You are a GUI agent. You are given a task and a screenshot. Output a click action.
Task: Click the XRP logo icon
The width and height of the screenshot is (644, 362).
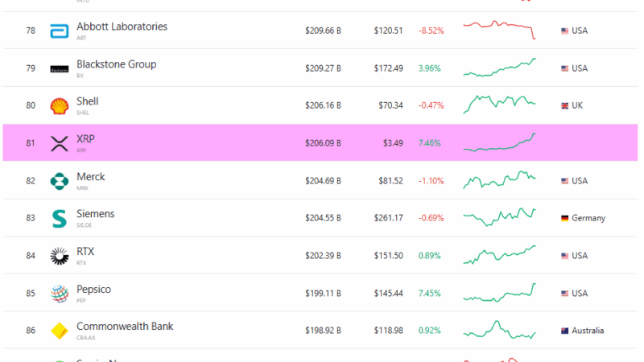click(59, 144)
